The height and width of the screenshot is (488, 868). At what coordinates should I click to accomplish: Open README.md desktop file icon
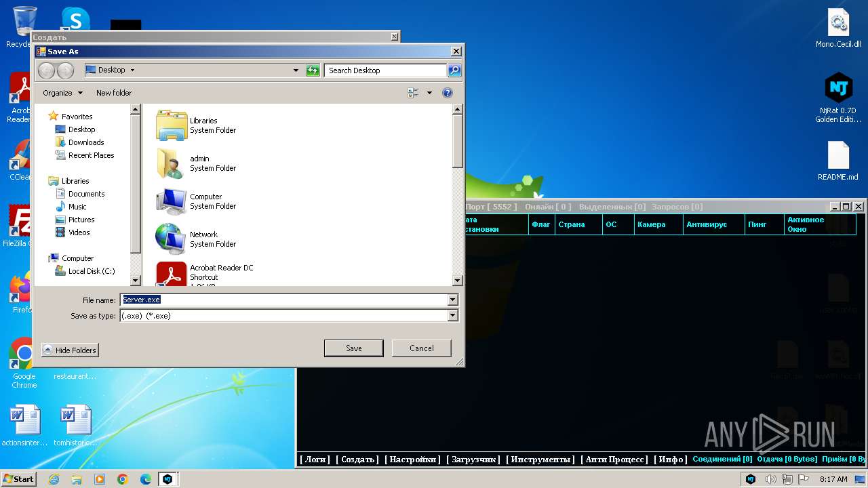point(838,161)
